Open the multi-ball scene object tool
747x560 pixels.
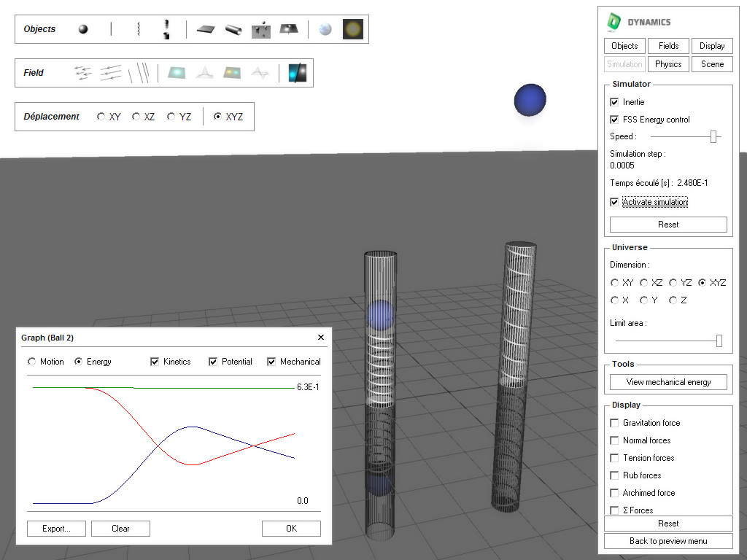(260, 29)
